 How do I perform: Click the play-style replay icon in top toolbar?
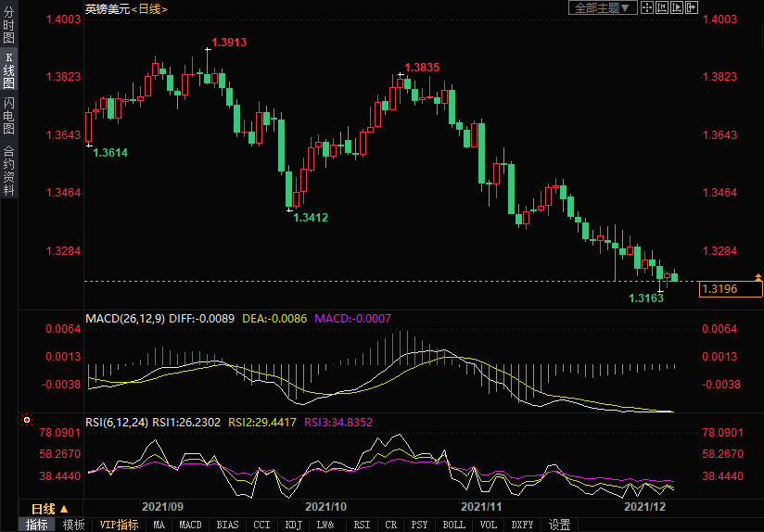[676, 7]
